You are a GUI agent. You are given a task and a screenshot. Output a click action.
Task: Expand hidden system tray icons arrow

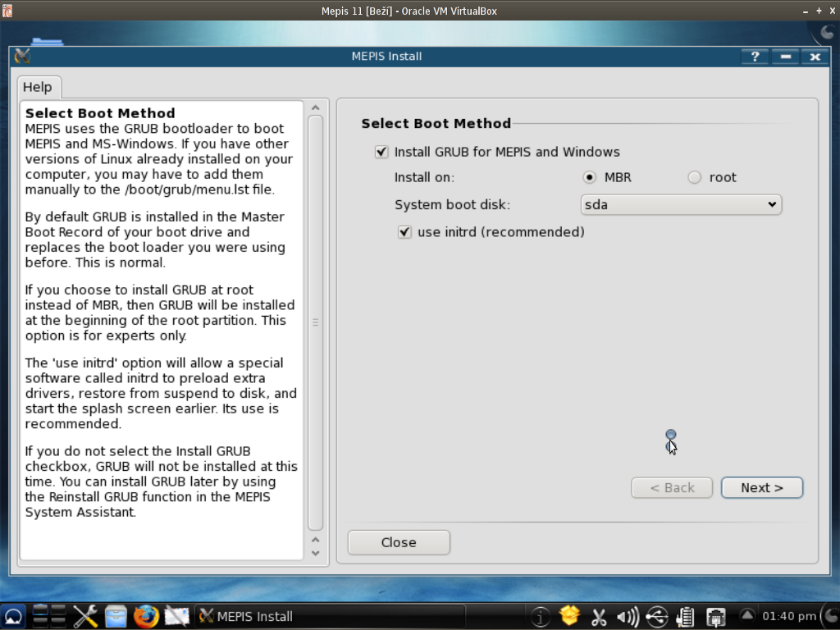tap(746, 614)
